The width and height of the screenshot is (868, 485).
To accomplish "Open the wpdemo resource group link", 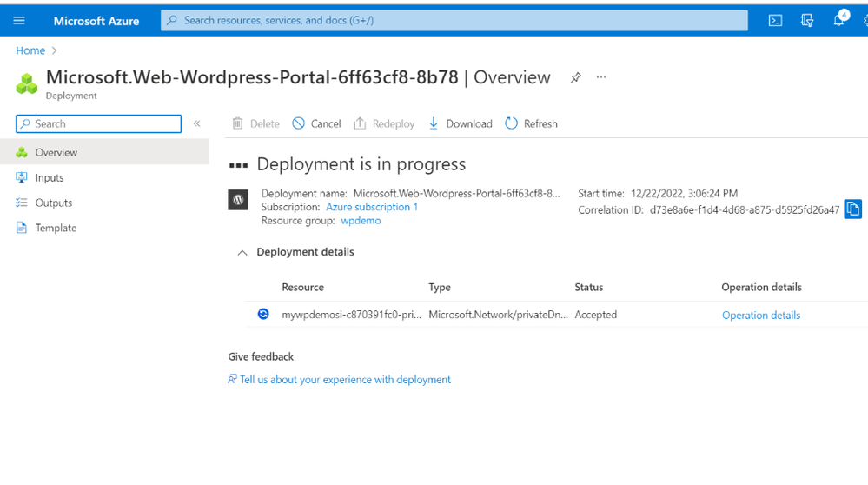I will point(361,221).
